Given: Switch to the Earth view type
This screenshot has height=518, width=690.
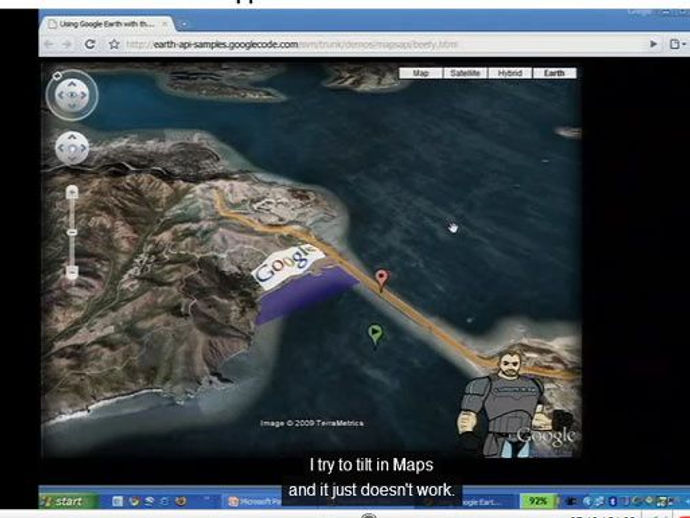Looking at the screenshot, I should coord(554,73).
